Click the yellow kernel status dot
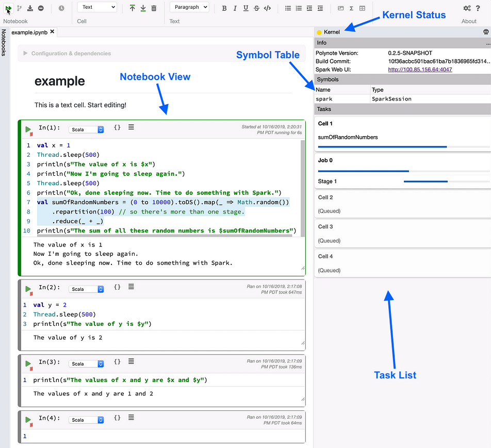The width and height of the screenshot is (491, 448). (x=319, y=32)
